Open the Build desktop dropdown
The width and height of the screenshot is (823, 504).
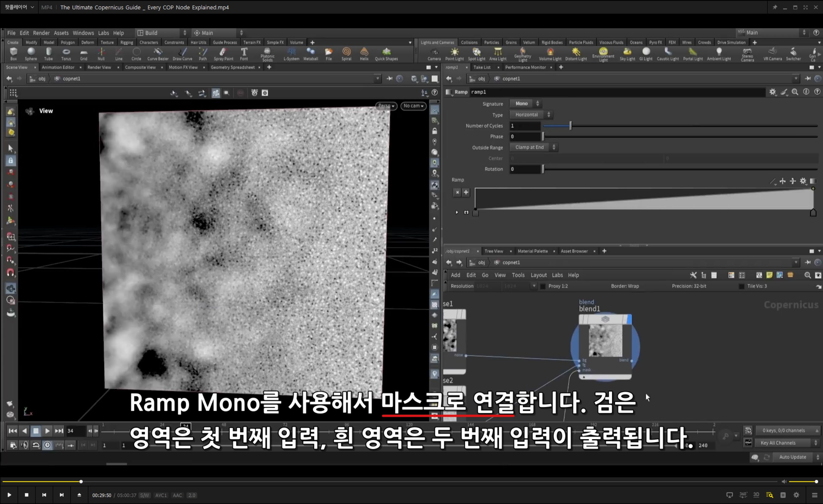162,33
